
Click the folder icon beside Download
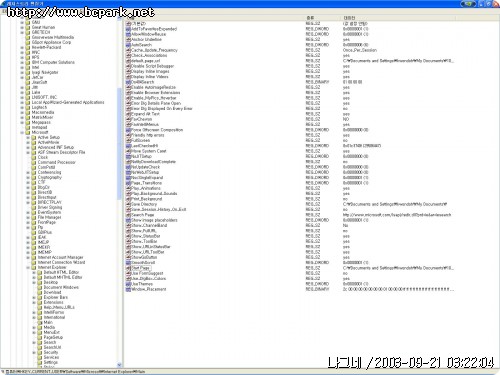40,292
